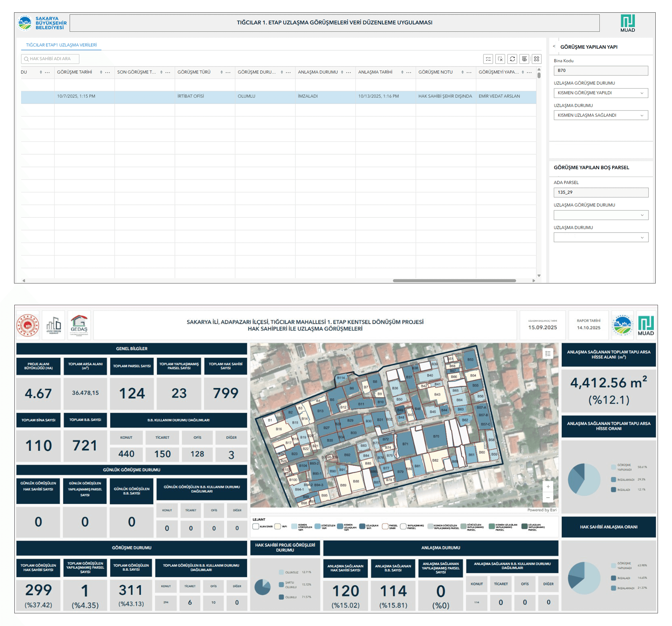This screenshot has width=672, height=626.
Task: Open the table actions four-circles icon
Action: (536, 59)
